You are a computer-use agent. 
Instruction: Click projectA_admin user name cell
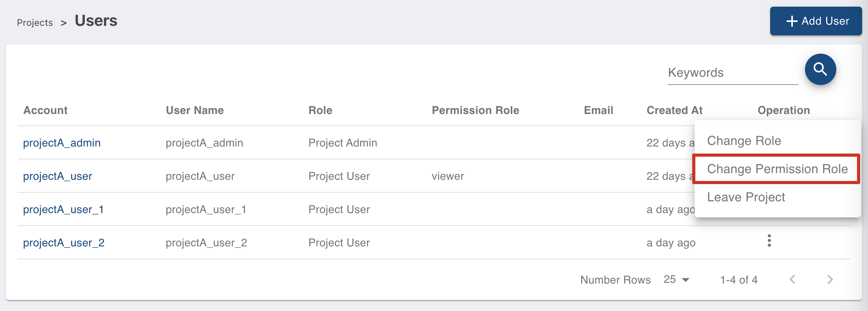click(204, 143)
